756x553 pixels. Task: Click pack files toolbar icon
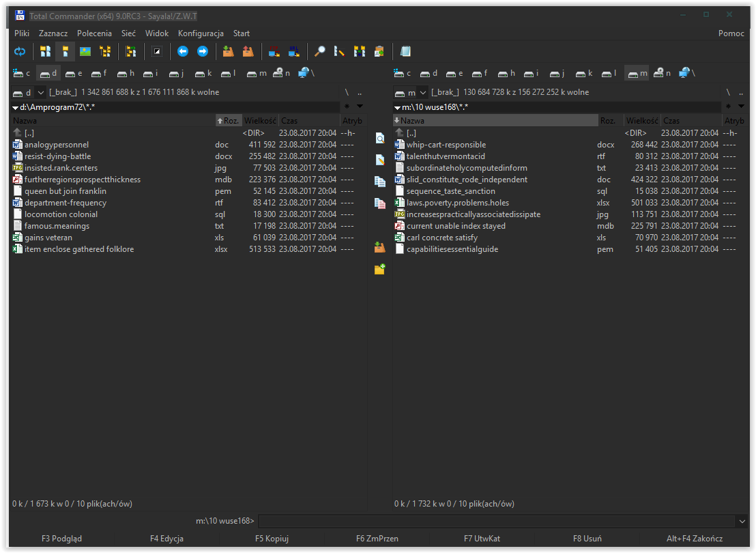click(x=228, y=51)
